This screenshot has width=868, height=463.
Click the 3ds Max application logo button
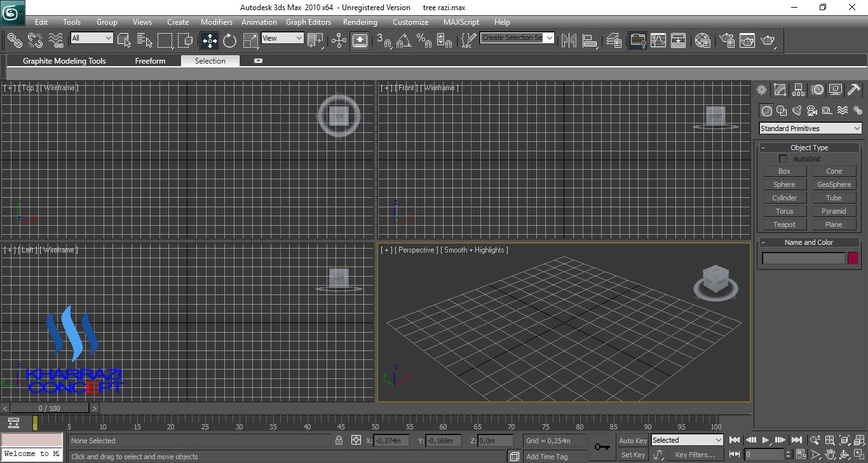point(12,11)
